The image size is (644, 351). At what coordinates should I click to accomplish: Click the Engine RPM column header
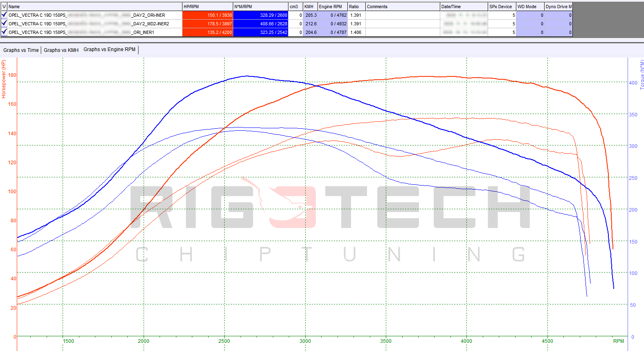click(333, 7)
